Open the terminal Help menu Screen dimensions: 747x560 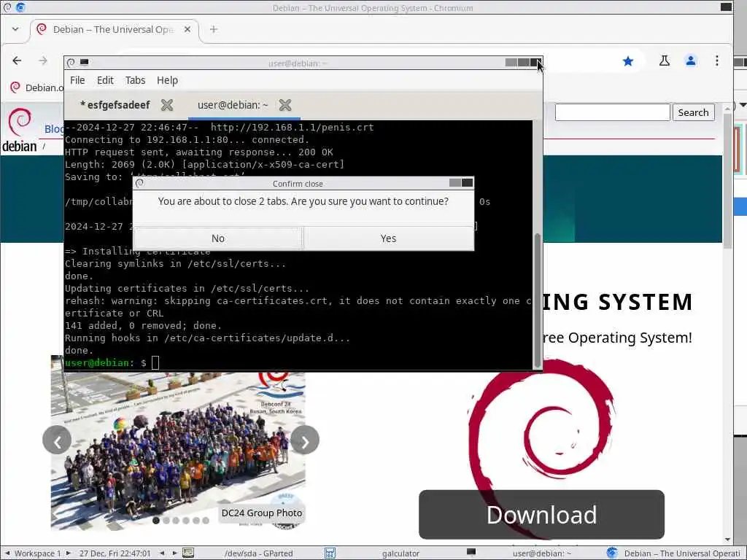167,80
